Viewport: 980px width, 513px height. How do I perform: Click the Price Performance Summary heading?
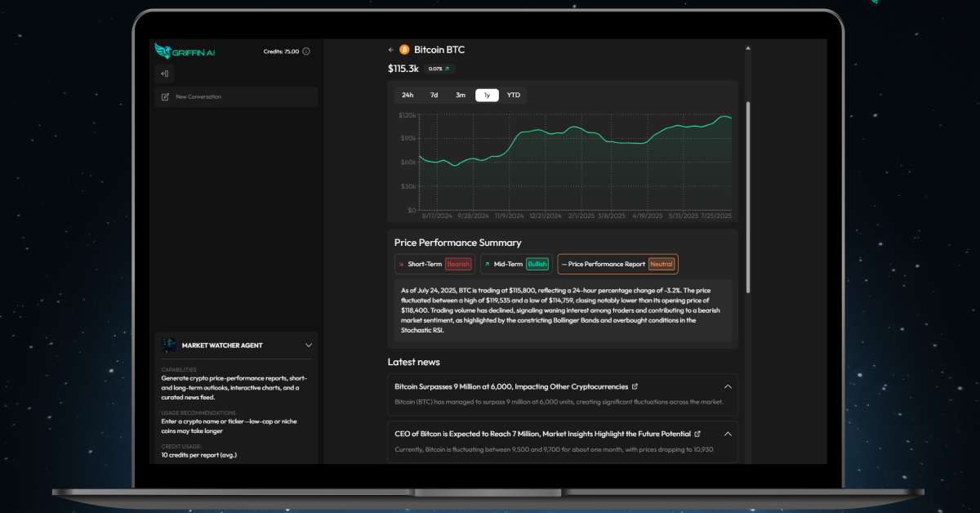(457, 243)
